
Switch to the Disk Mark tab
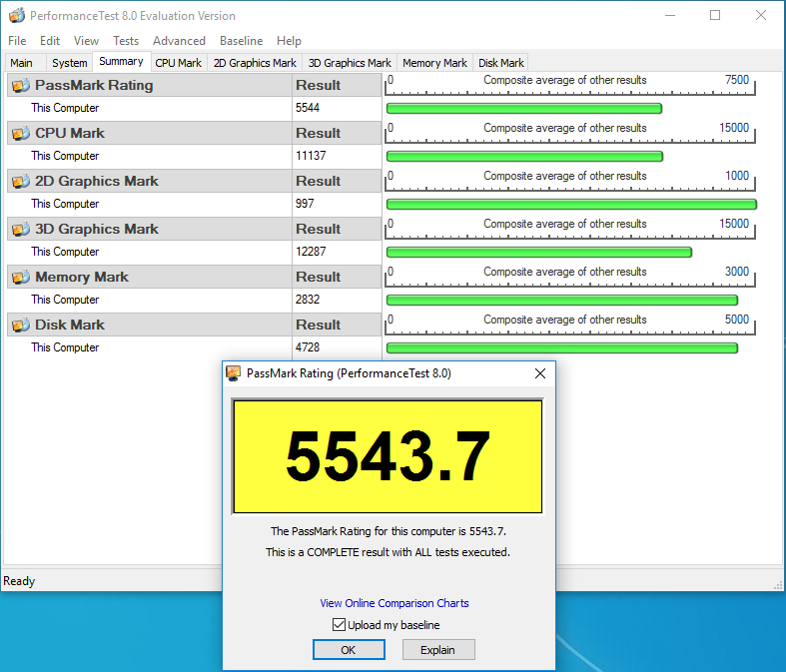[x=500, y=63]
